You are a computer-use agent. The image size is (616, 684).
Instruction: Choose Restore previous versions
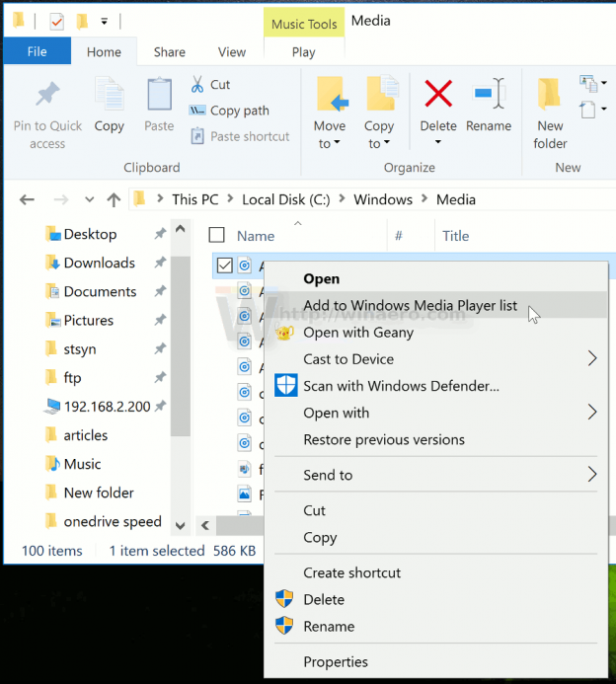pos(436,439)
